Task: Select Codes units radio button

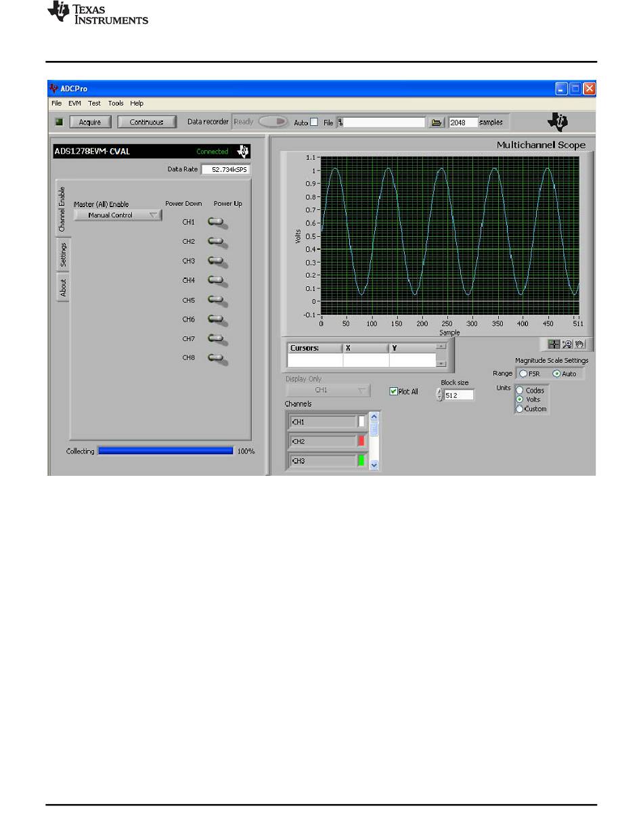Action: tap(519, 391)
